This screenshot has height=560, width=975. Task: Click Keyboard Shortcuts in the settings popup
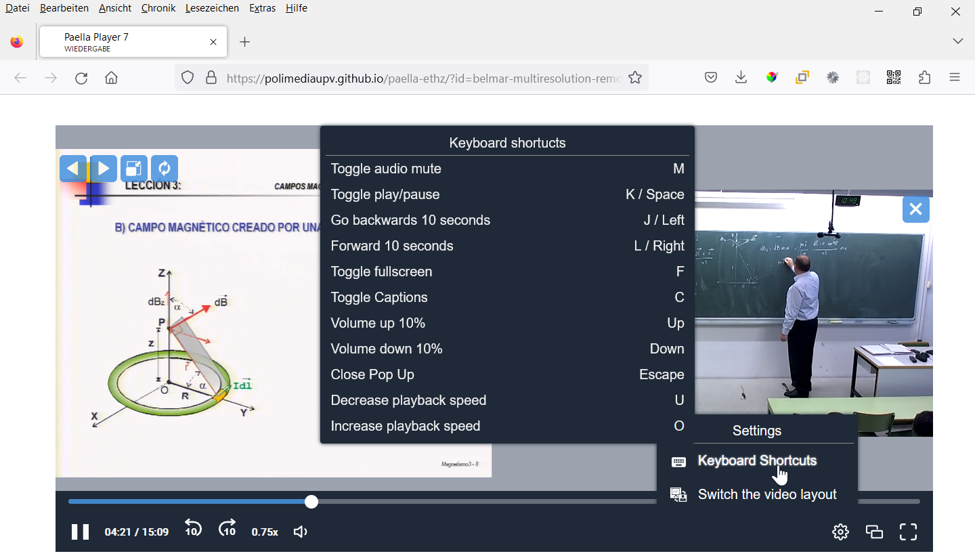[757, 461]
